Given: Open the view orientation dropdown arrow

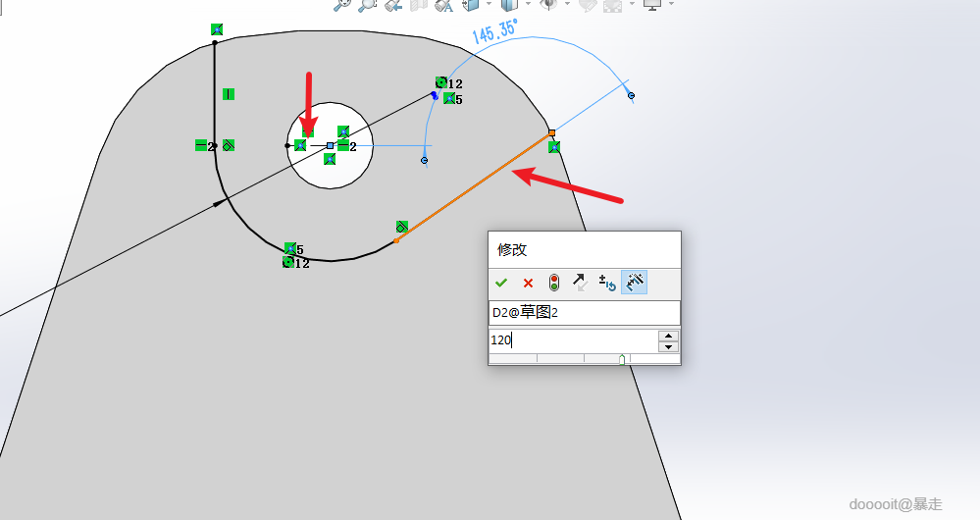Looking at the screenshot, I should point(489,4).
